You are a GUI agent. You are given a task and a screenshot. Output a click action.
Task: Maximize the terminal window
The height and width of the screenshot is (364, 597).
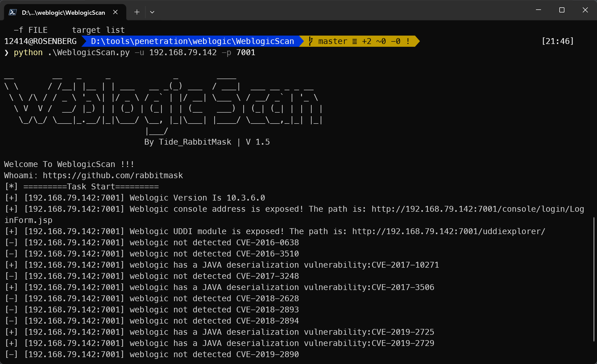[562, 10]
